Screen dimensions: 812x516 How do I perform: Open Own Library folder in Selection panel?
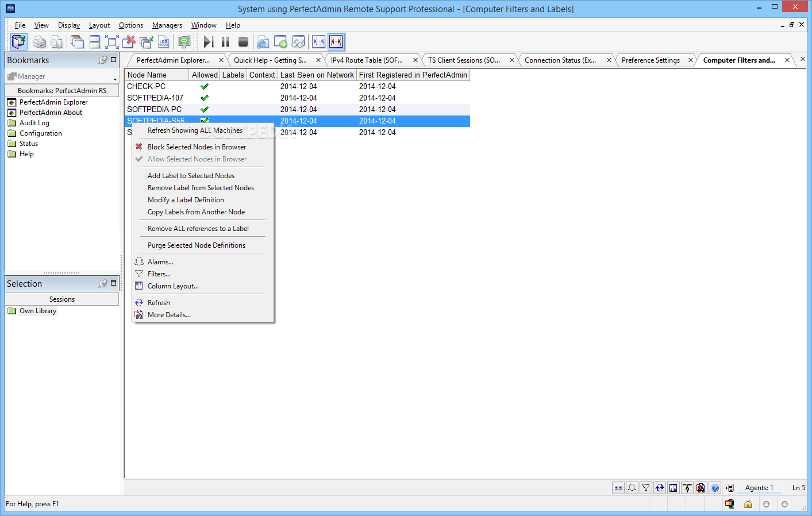click(38, 311)
